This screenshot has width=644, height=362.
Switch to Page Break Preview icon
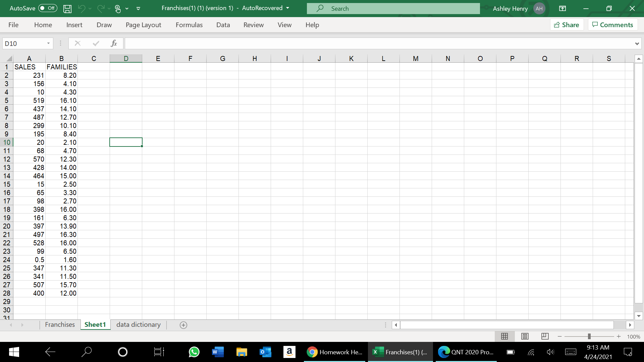coord(545,336)
